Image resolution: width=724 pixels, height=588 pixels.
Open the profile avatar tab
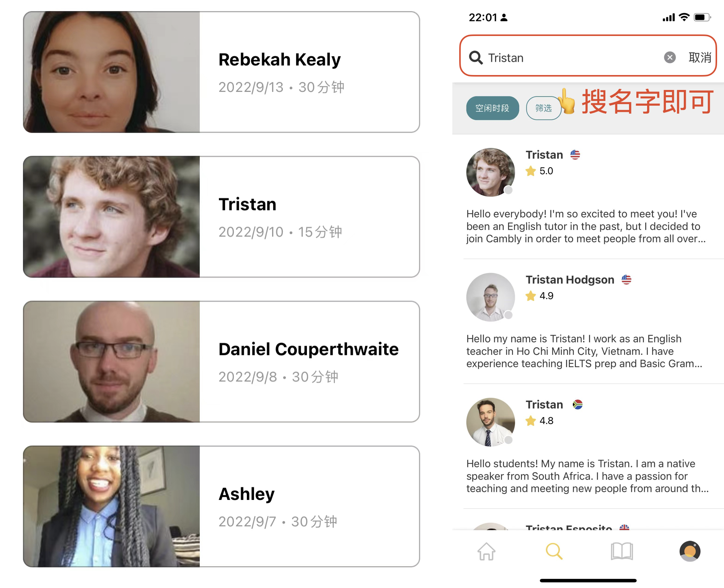[x=690, y=551]
